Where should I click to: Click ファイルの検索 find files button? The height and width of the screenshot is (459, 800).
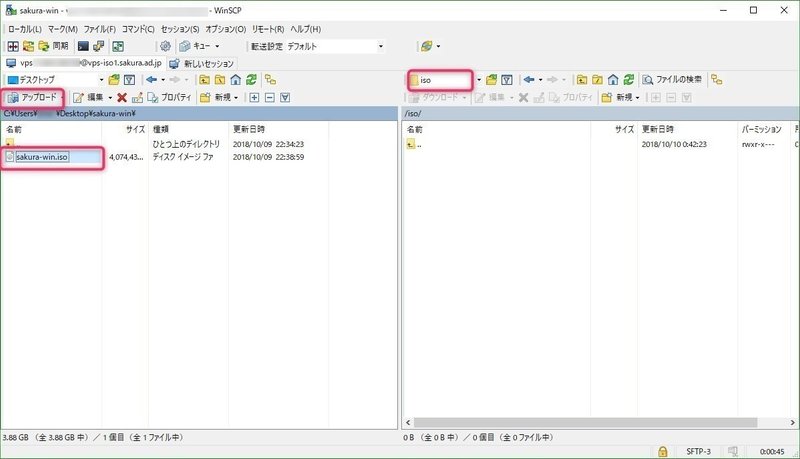(672, 80)
